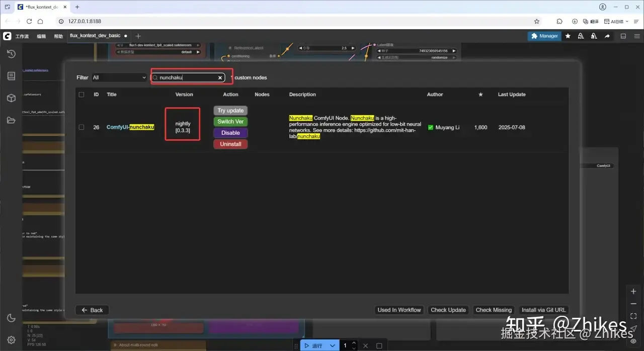Open the Model Library cube icon
The image size is (644, 351).
pyautogui.click(x=11, y=98)
